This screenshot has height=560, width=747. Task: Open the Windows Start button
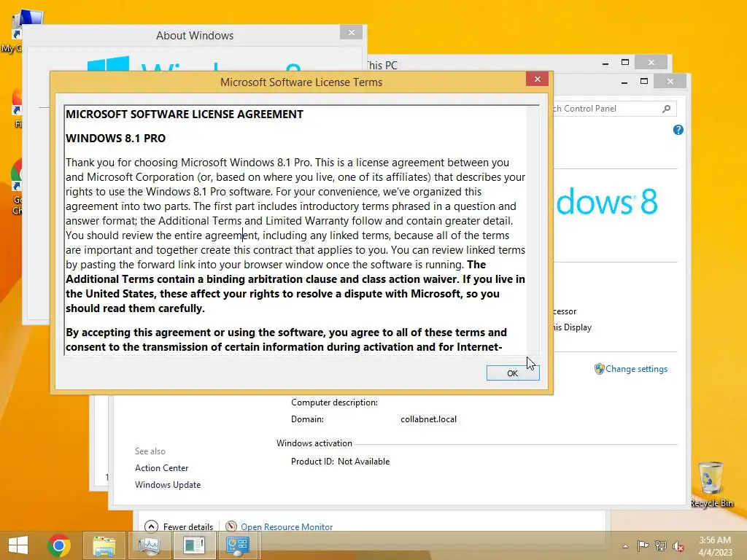18,545
